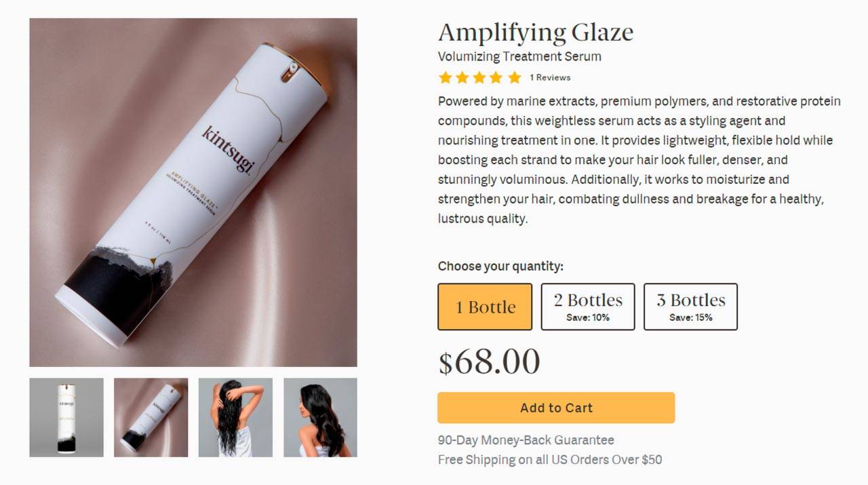This screenshot has width=868, height=485.
Task: Click the fourth rating star
Action: pos(496,77)
